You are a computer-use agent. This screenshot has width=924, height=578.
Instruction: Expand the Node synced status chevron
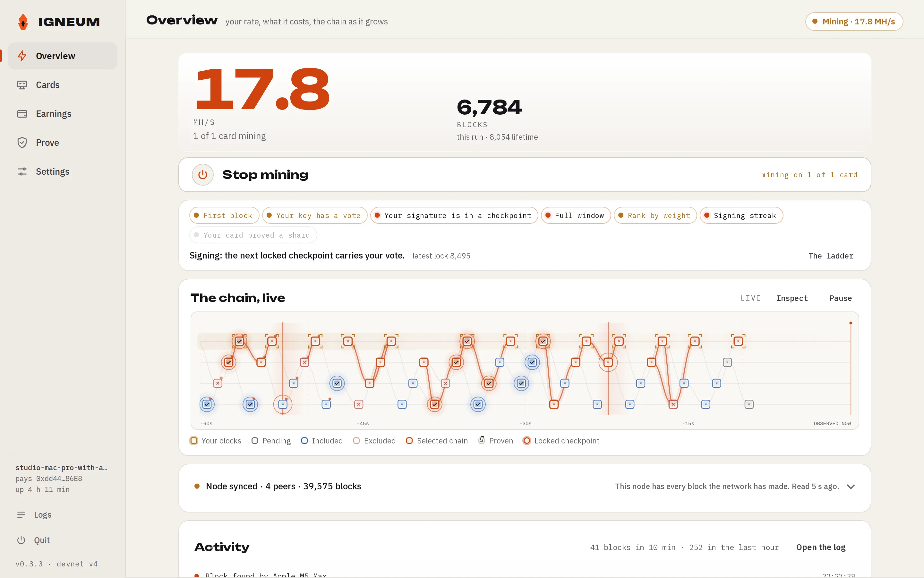click(851, 486)
